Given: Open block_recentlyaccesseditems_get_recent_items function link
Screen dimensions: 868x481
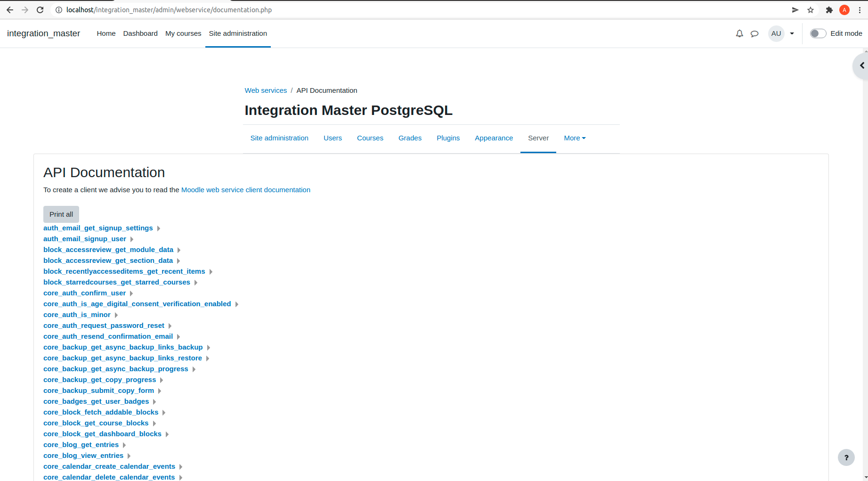Looking at the screenshot, I should pyautogui.click(x=124, y=271).
